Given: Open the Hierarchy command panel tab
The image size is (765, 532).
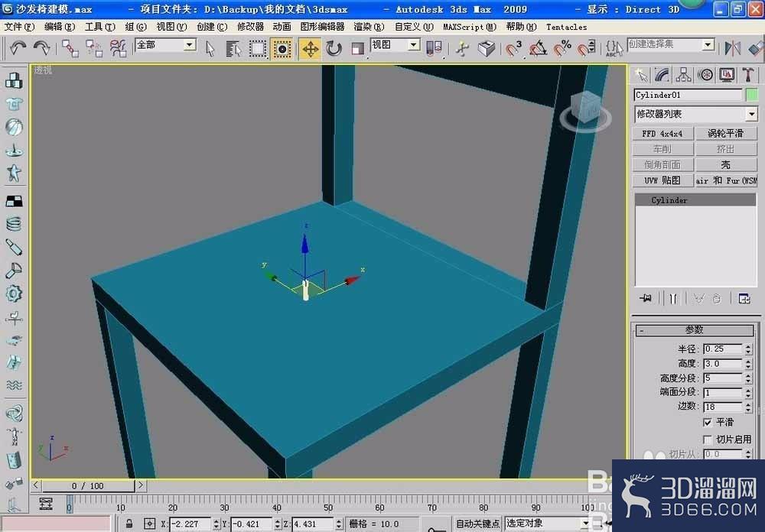Looking at the screenshot, I should (683, 75).
